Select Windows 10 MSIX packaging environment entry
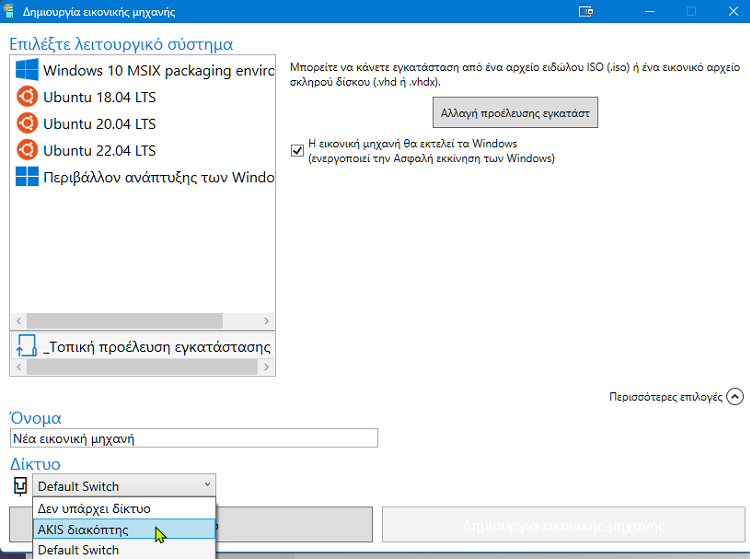 coord(143,70)
